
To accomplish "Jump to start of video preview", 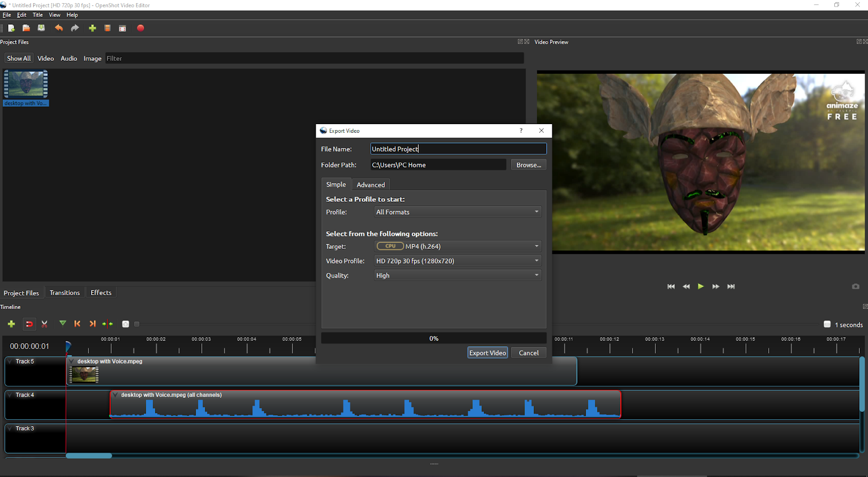I will tap(671, 286).
